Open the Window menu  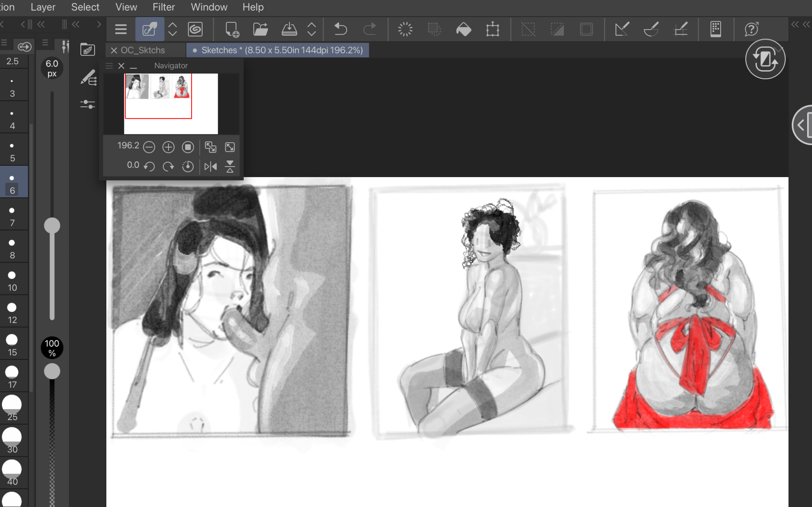[x=209, y=7]
